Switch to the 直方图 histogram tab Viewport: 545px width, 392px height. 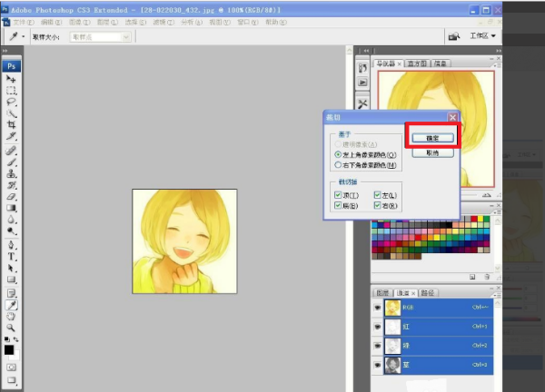tap(417, 64)
